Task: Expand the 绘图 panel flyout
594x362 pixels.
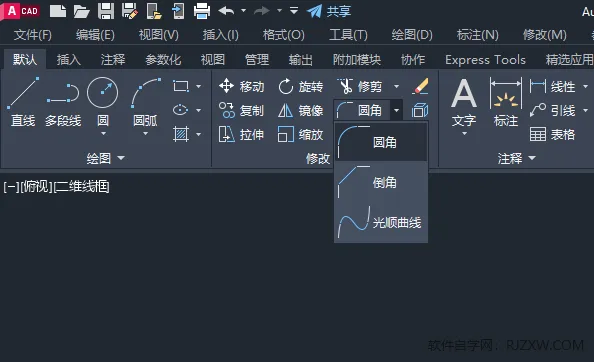Action: coord(105,158)
